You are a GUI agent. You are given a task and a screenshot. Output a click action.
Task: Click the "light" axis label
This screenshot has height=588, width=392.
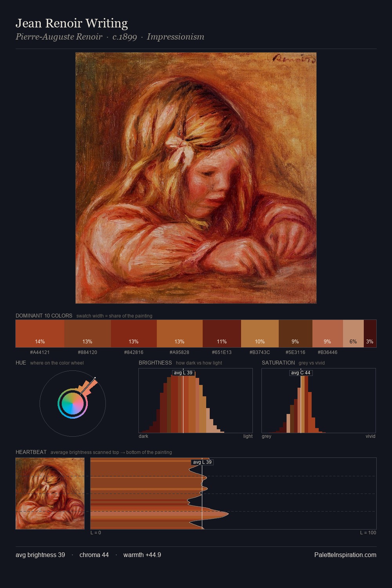pos(248,436)
